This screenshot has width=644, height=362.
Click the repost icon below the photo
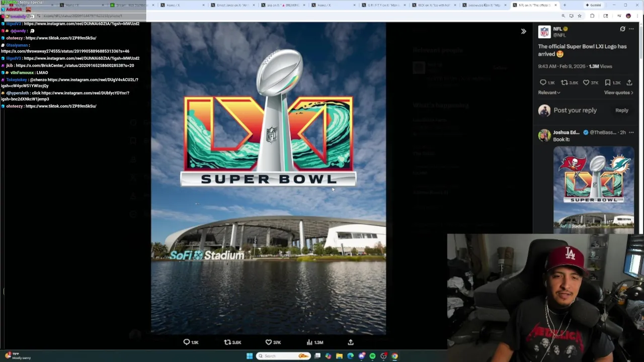[227, 342]
